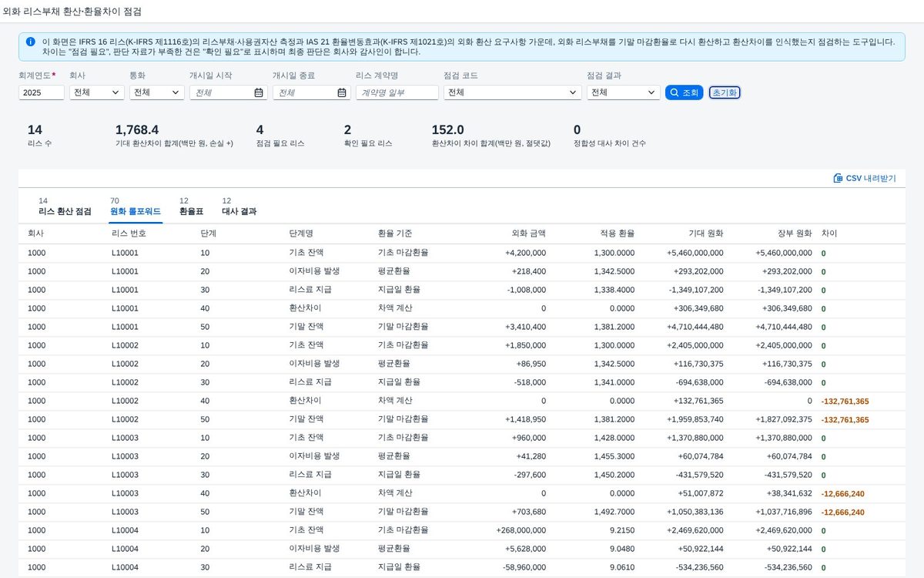
Task: Select the +5,460,000,000 expected KRW cell
Action: (x=695, y=253)
